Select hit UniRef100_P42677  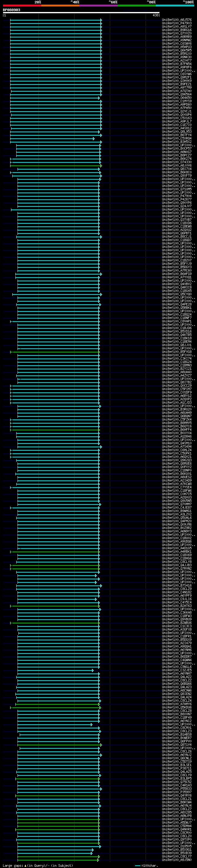(x=177, y=200)
